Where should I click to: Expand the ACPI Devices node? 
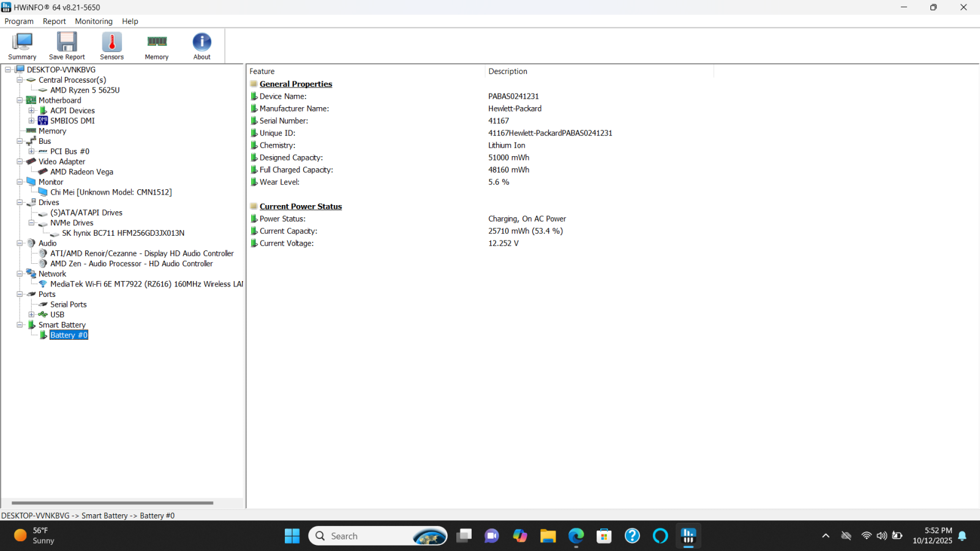click(x=31, y=110)
